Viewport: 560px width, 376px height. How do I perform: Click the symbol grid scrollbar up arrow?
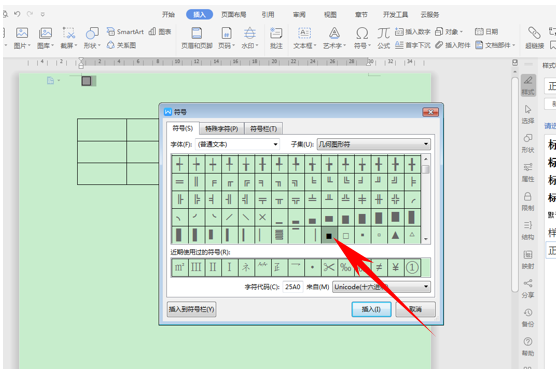(426, 159)
